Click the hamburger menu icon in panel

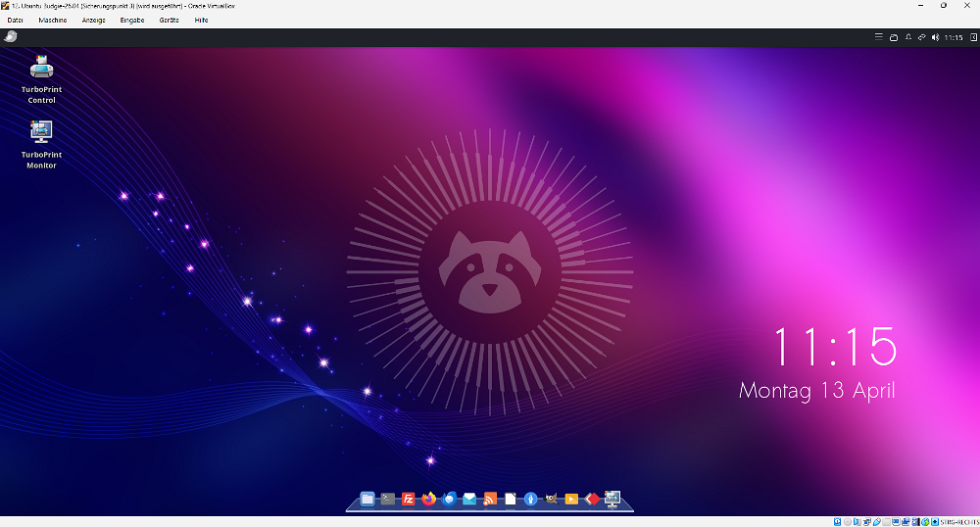tap(878, 37)
